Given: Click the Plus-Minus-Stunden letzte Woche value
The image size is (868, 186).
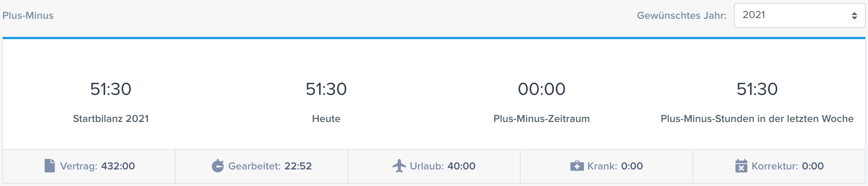Looking at the screenshot, I should click(x=757, y=89).
